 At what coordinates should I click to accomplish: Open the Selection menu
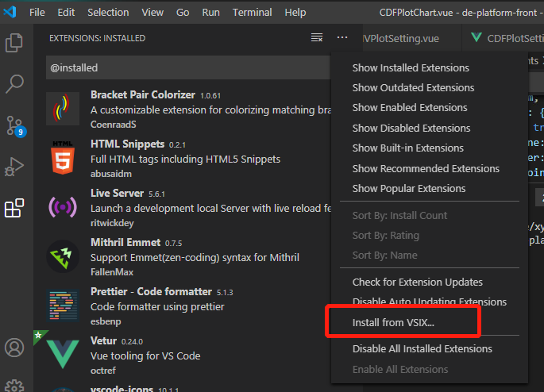click(108, 13)
